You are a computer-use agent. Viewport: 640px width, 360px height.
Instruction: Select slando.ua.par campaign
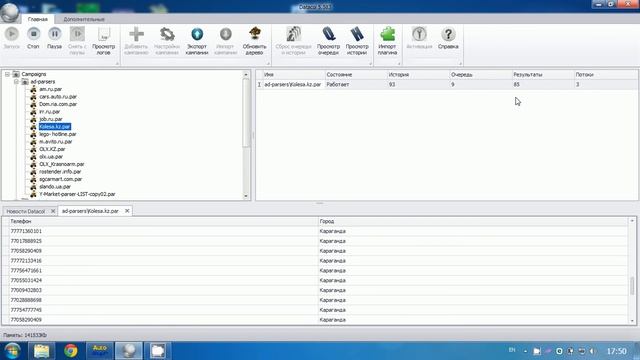click(x=55, y=187)
